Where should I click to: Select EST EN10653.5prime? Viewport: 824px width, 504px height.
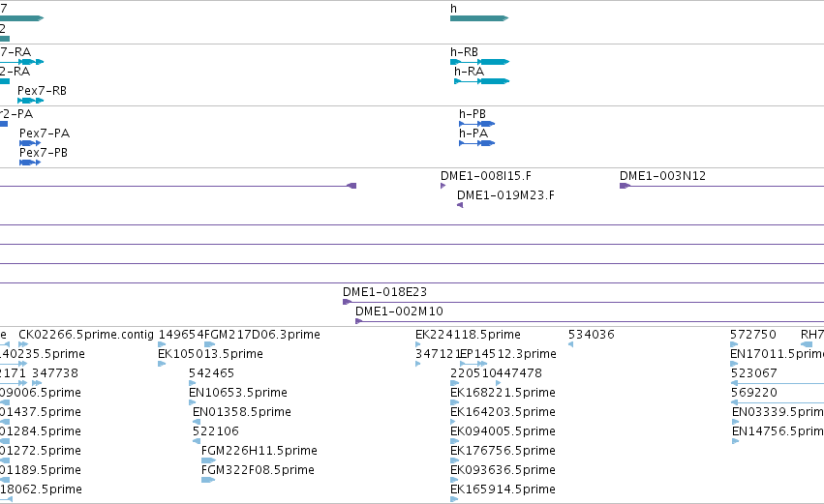pyautogui.click(x=193, y=402)
